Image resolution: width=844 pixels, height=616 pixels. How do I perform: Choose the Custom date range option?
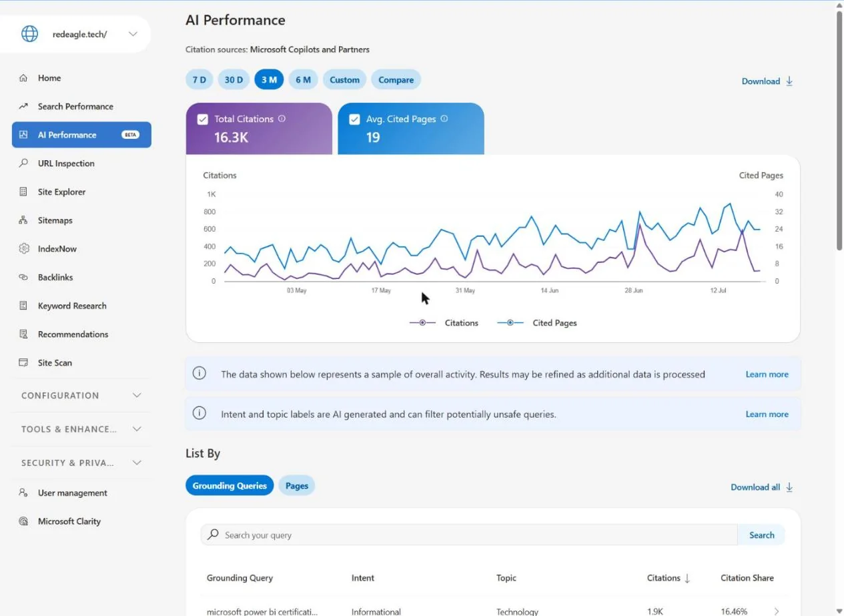point(344,79)
